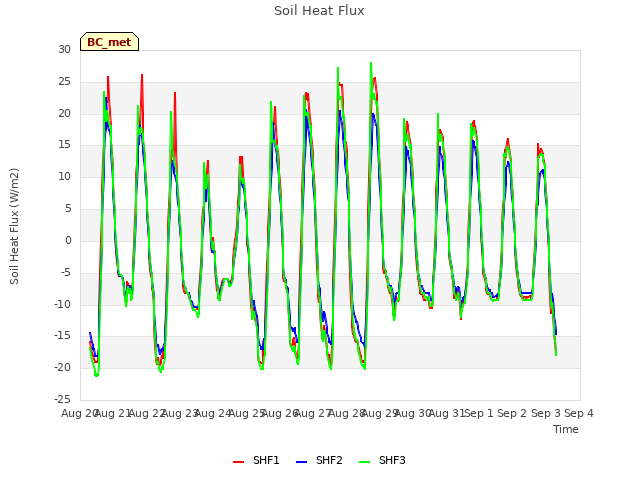Click the Aug 31 x-axis tick label
640x480 pixels.
(446, 413)
